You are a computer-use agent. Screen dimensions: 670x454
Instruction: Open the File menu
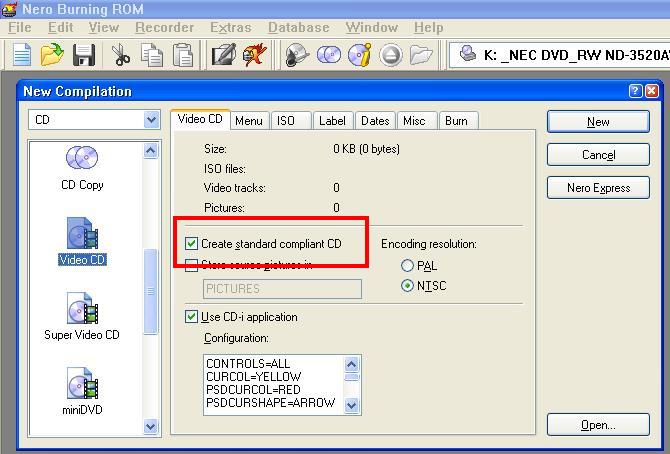coord(20,27)
